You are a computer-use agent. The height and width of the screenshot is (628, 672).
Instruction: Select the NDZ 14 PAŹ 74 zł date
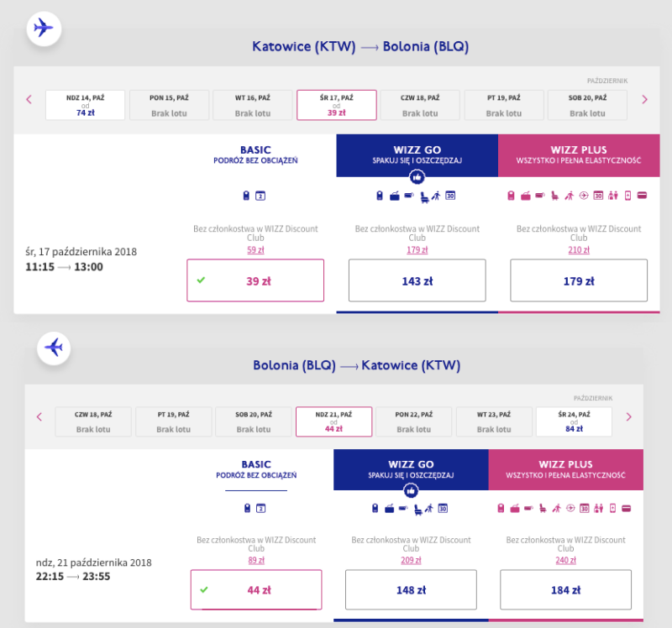86,105
